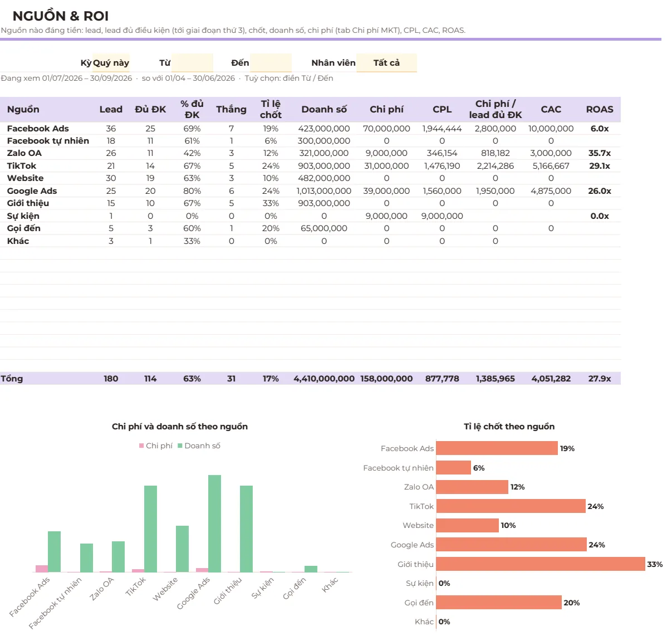Select the "Chi phí / lead đủ ĐK" header
Screen dimensions: 672x636
[496, 109]
